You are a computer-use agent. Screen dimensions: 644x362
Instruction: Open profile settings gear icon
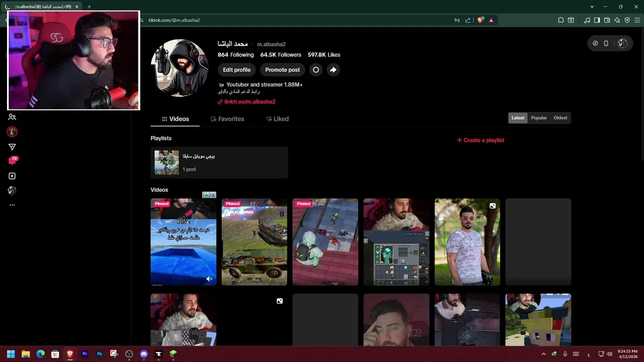coord(316,70)
